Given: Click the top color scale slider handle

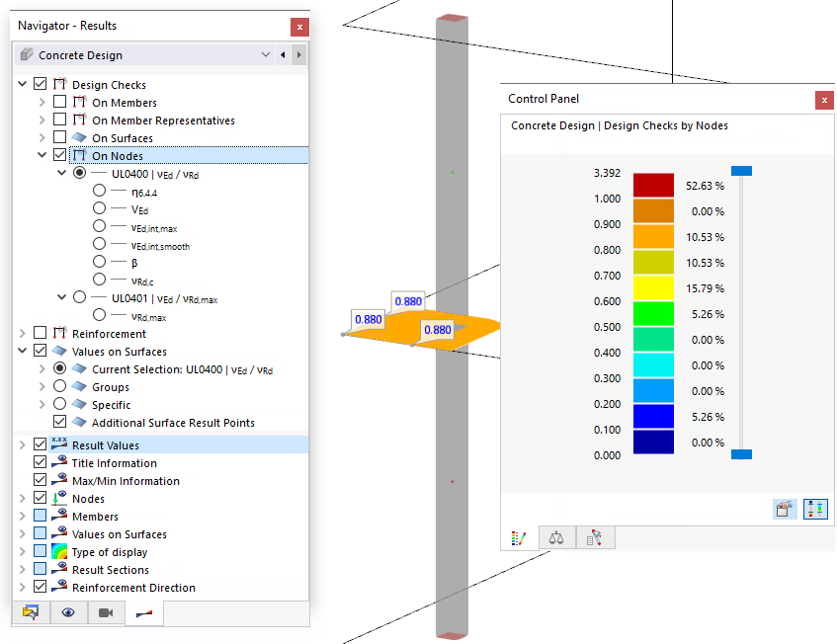Looking at the screenshot, I should [741, 171].
